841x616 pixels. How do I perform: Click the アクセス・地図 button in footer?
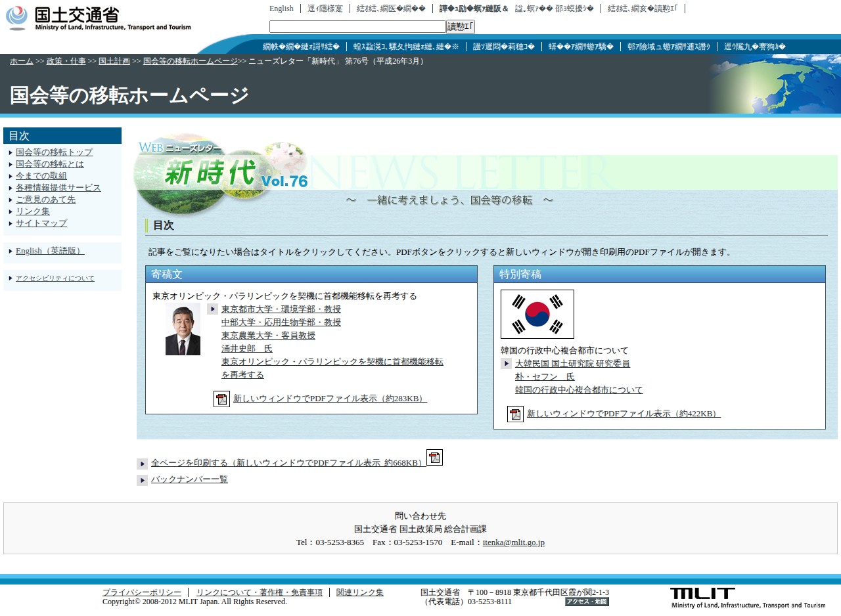587,602
